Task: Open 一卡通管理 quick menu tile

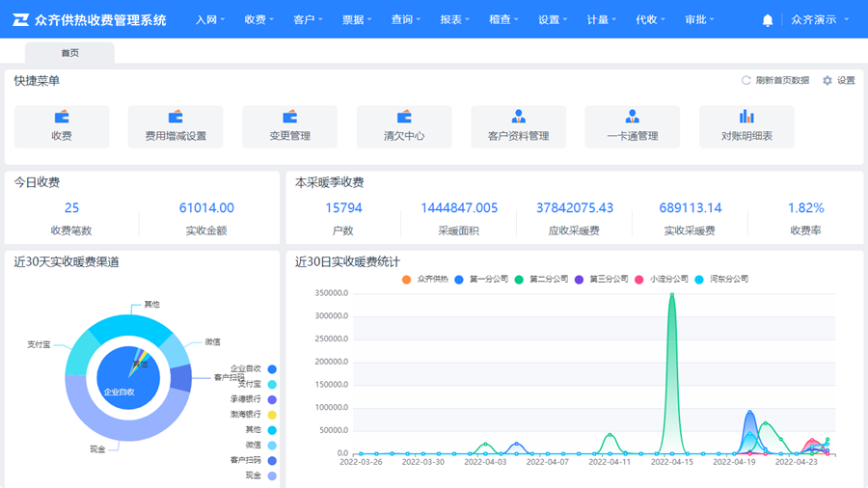Action: click(632, 126)
